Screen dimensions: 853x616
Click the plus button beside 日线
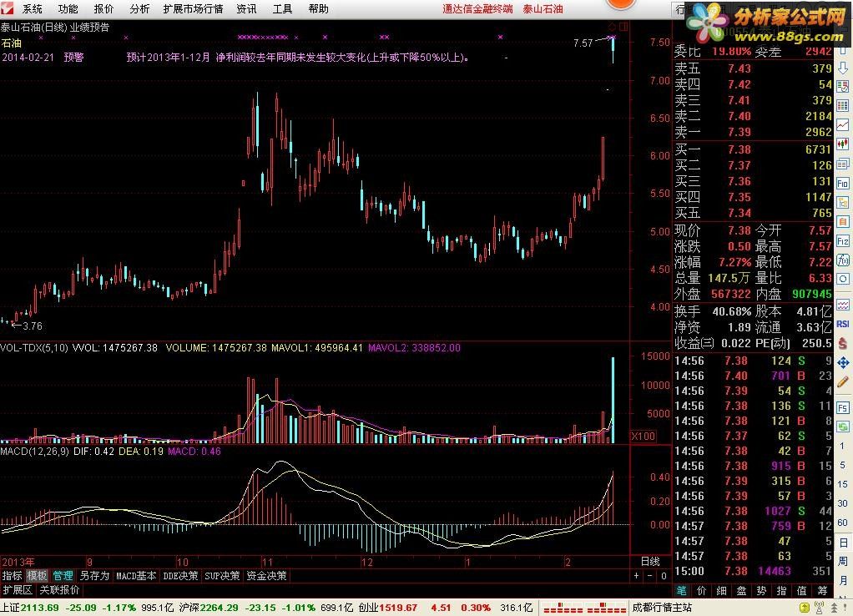click(x=637, y=576)
